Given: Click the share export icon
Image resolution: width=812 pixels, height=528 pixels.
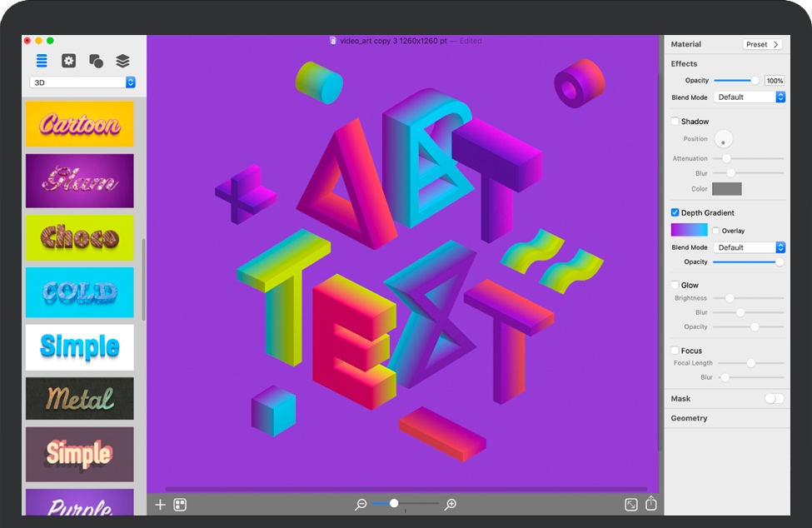Looking at the screenshot, I should click(x=651, y=505).
